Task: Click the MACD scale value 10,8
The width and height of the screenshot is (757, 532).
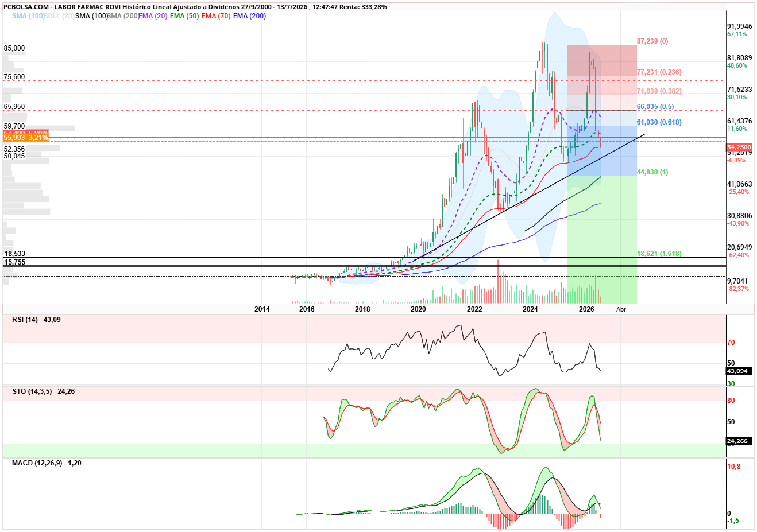Action: tap(734, 467)
